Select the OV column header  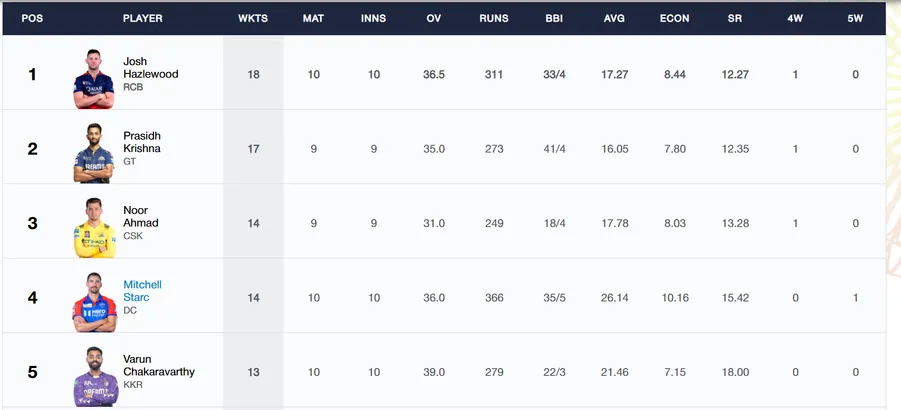point(434,18)
